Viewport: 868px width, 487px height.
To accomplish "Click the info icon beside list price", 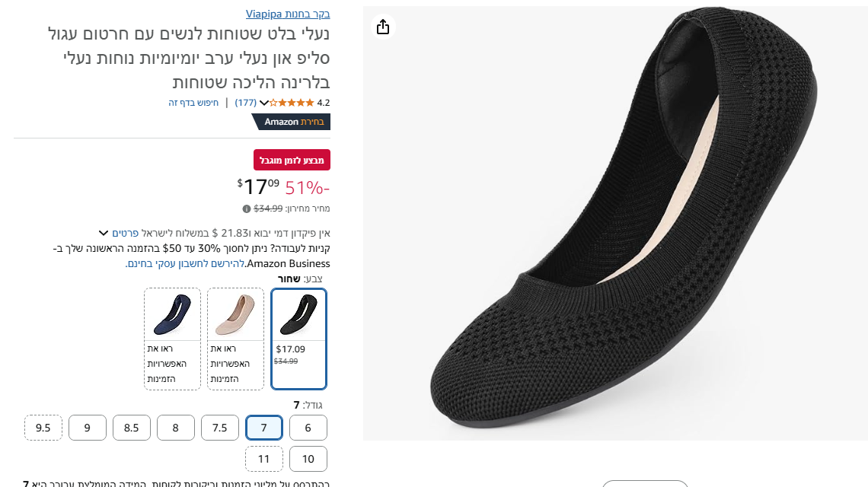I will [x=247, y=208].
